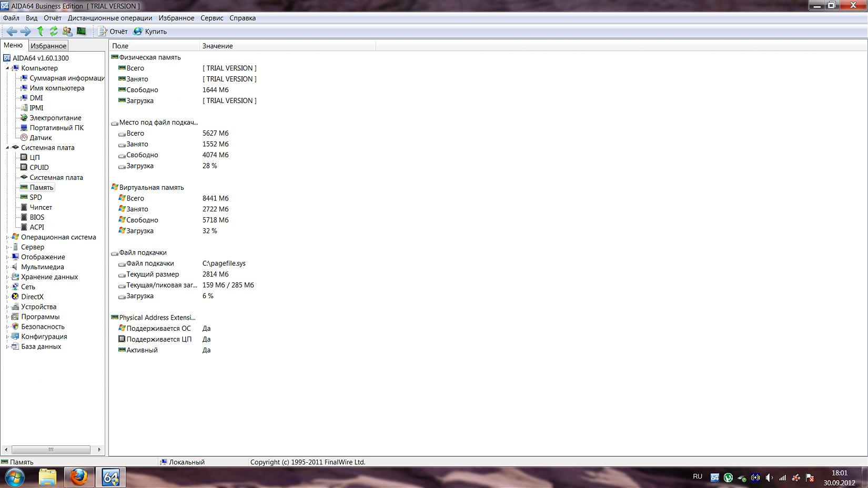This screenshot has height=488, width=868.
Task: Click the volume speaker tray icon
Action: pos(769,477)
